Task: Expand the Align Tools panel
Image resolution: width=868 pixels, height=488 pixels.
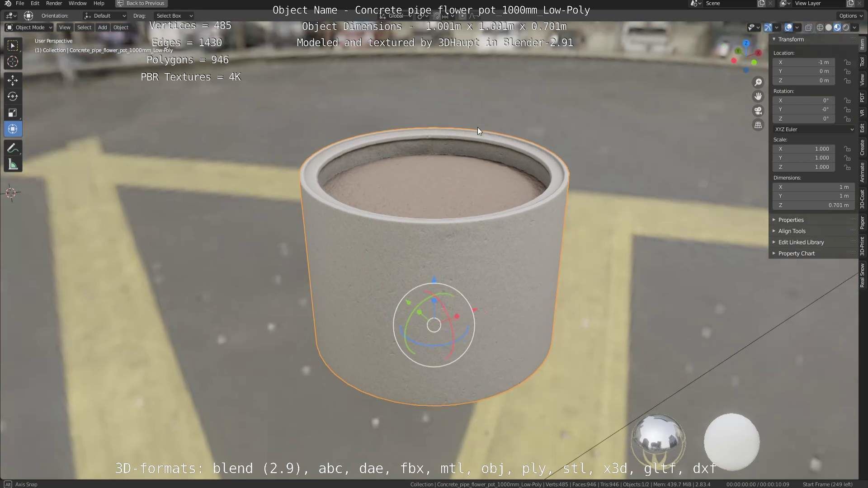Action: click(x=791, y=231)
